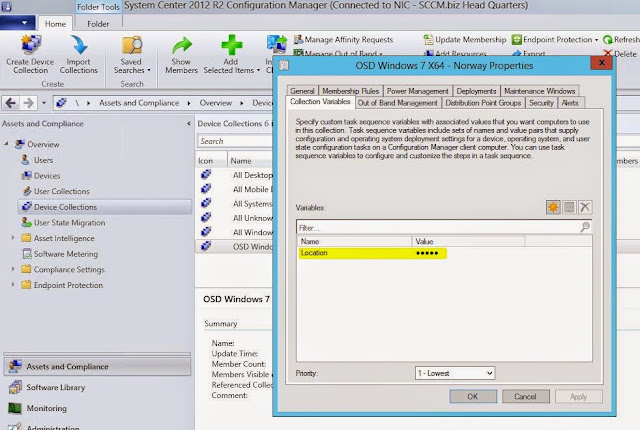Select Devices in navigation tree
This screenshot has height=430, width=640.
point(41,176)
